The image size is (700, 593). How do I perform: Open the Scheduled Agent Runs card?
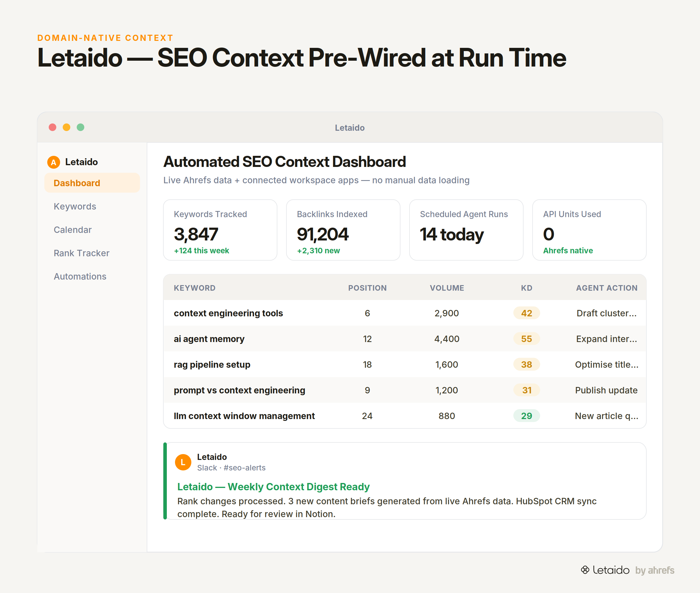pyautogui.click(x=466, y=230)
